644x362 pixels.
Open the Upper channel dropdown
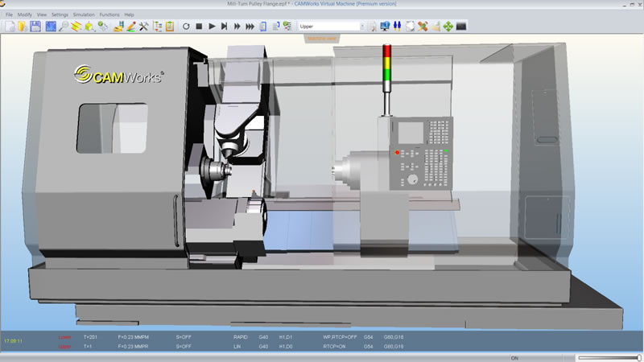tap(331, 27)
